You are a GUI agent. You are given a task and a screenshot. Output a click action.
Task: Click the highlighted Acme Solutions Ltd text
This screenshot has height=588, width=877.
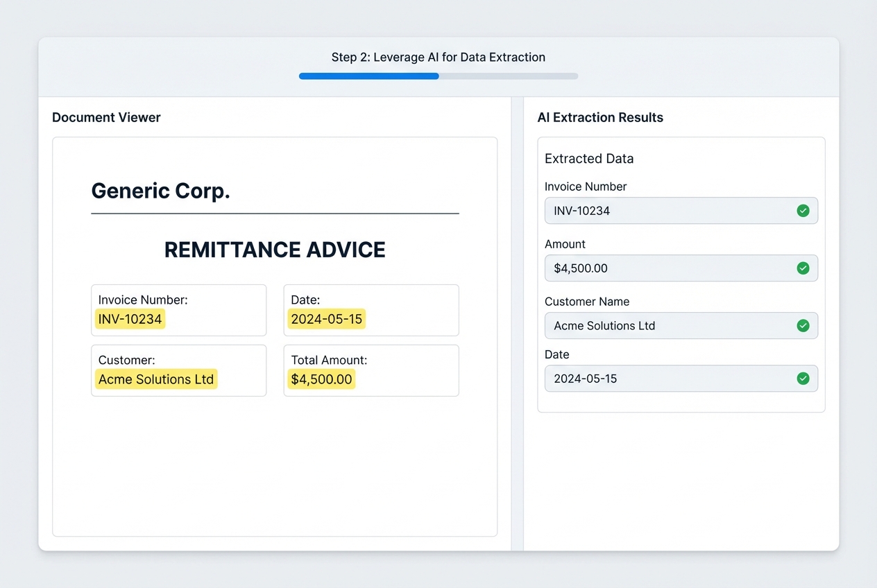[155, 379]
